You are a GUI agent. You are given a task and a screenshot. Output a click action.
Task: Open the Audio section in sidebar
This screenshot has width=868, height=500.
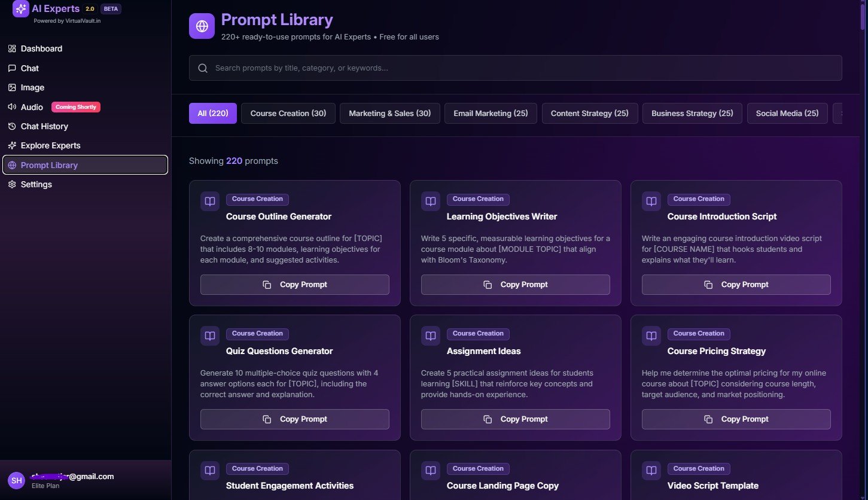[32, 107]
